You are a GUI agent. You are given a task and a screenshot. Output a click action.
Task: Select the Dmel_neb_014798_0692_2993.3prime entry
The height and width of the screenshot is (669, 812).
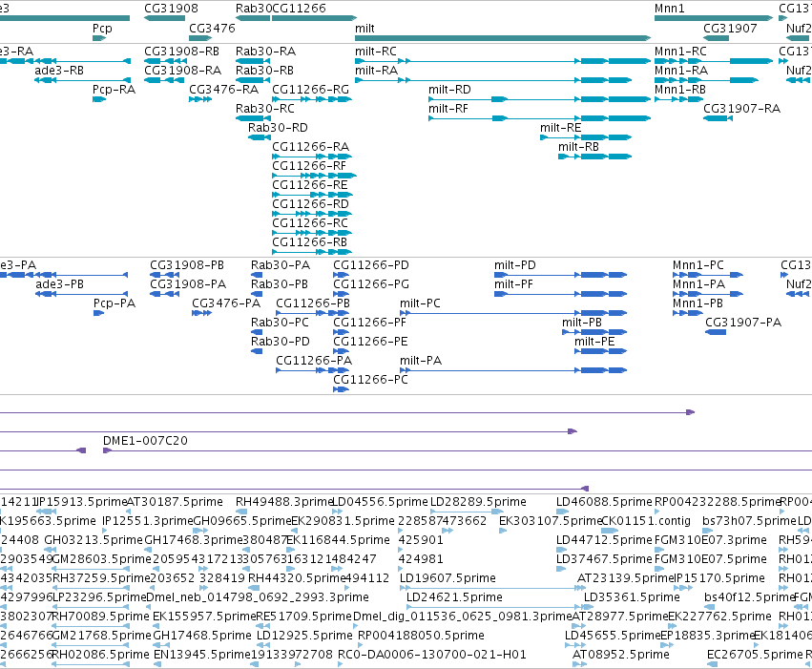click(258, 597)
